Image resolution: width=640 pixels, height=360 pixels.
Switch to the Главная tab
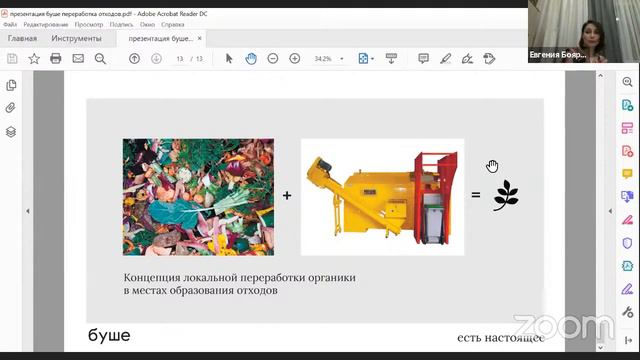22,38
